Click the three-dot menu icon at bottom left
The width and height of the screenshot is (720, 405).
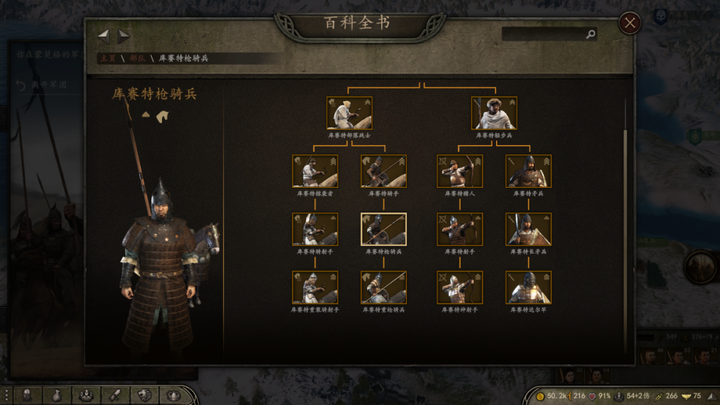click(6, 395)
